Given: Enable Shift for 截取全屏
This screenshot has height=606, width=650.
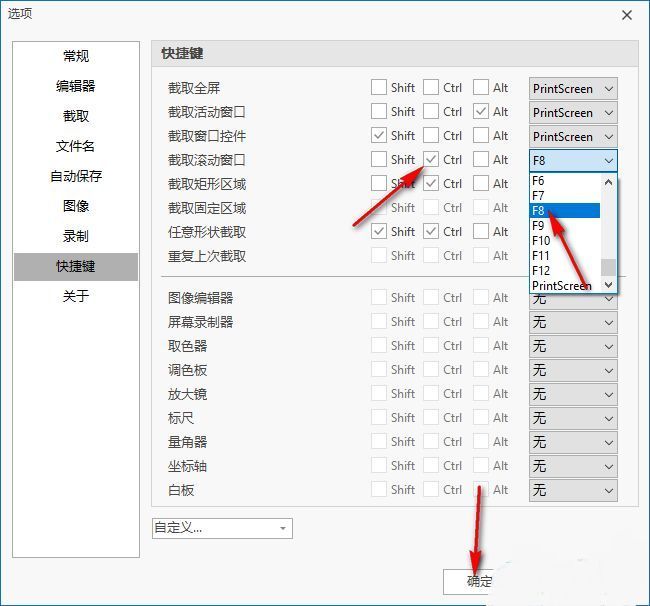Looking at the screenshot, I should pyautogui.click(x=379, y=88).
